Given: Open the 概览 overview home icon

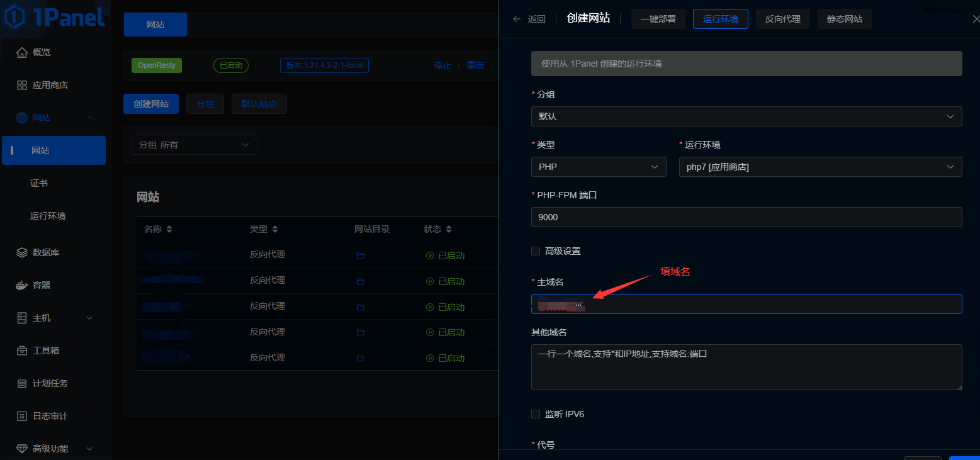Looking at the screenshot, I should click(22, 52).
